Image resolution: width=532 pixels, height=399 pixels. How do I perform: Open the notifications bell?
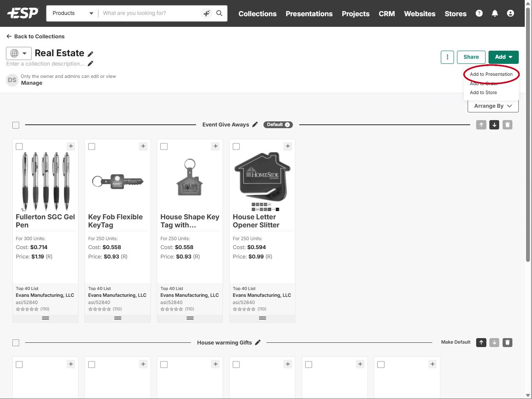pyautogui.click(x=494, y=13)
